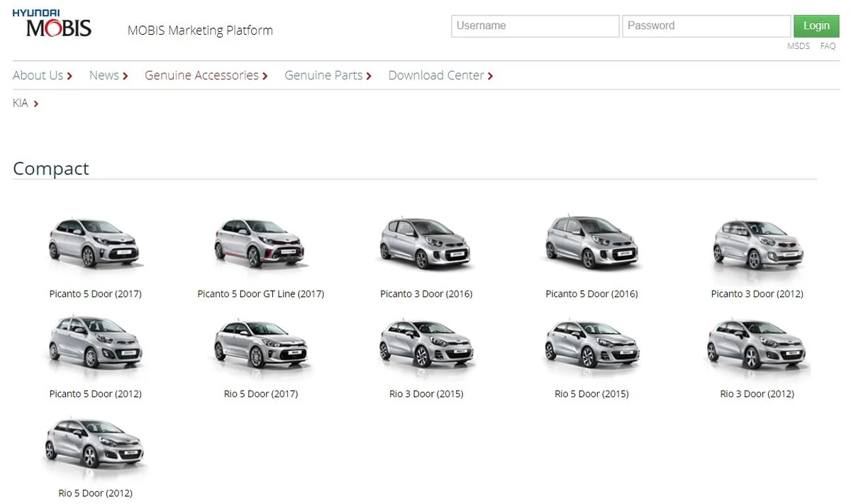This screenshot has width=851, height=504.
Task: Open the MSDS link
Action: 799,46
